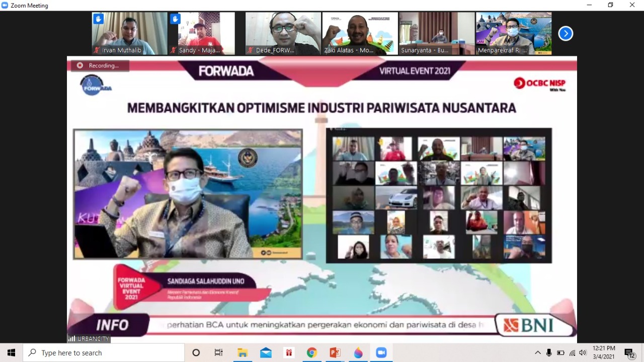Open Zoom from the taskbar
The width and height of the screenshot is (644, 362).
pos(381,352)
